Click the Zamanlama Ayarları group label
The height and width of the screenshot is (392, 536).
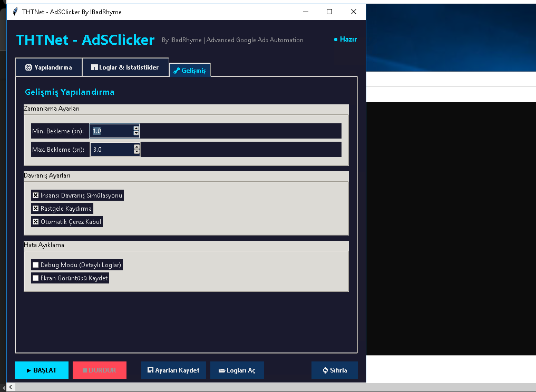pyautogui.click(x=52, y=109)
